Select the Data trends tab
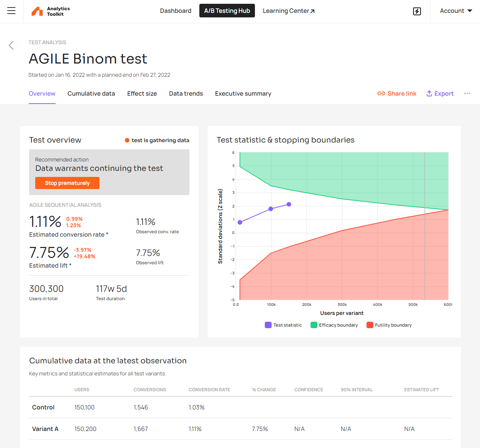This screenshot has height=448, width=480. [x=186, y=93]
